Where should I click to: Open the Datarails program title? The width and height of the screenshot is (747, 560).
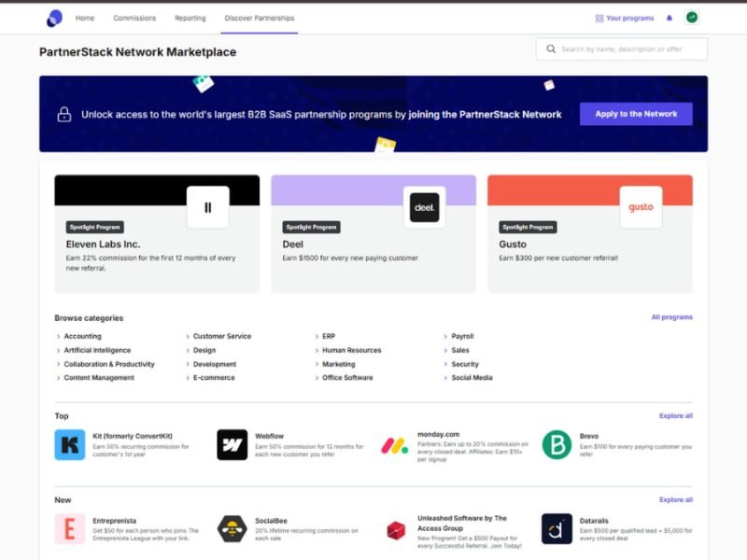(x=594, y=521)
